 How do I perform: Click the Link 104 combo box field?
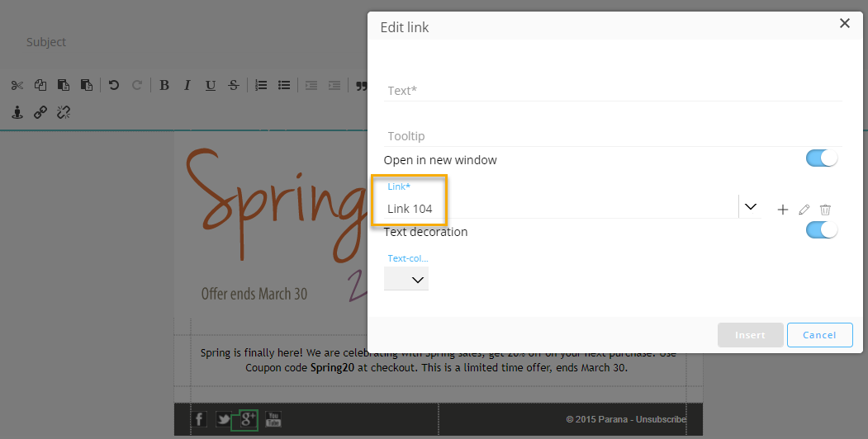tap(562, 209)
